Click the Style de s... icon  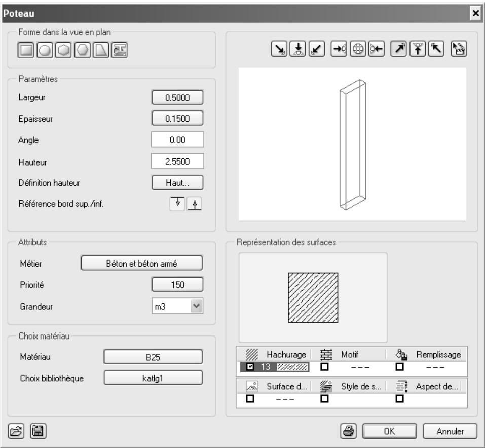point(326,386)
